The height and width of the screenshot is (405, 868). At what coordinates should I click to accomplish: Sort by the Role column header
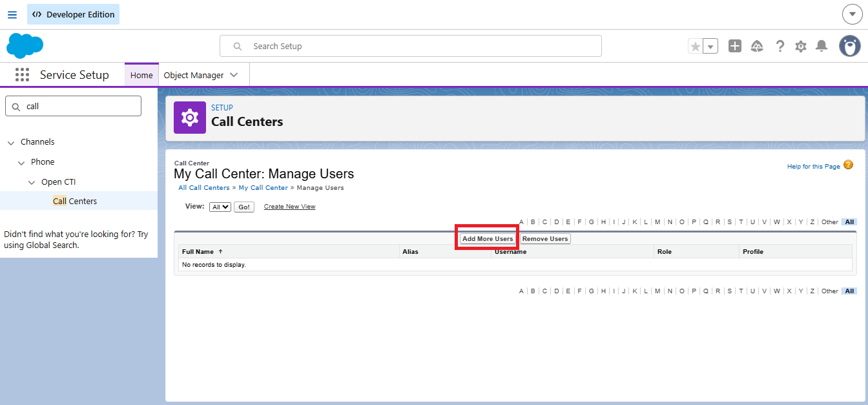click(x=665, y=251)
